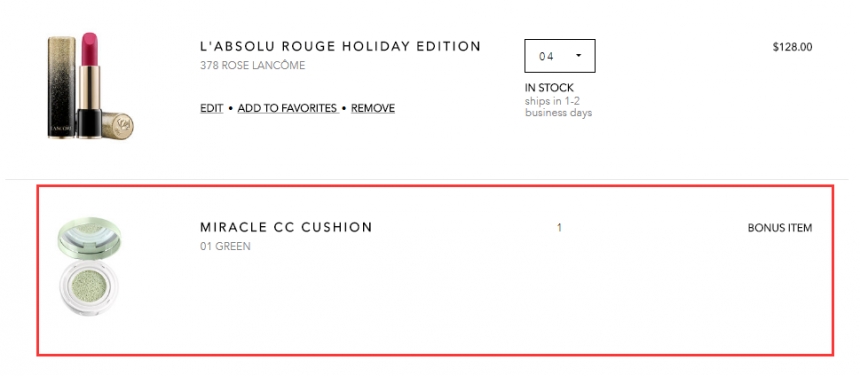
Task: Open the quantity dropdown showing 04
Action: [559, 56]
